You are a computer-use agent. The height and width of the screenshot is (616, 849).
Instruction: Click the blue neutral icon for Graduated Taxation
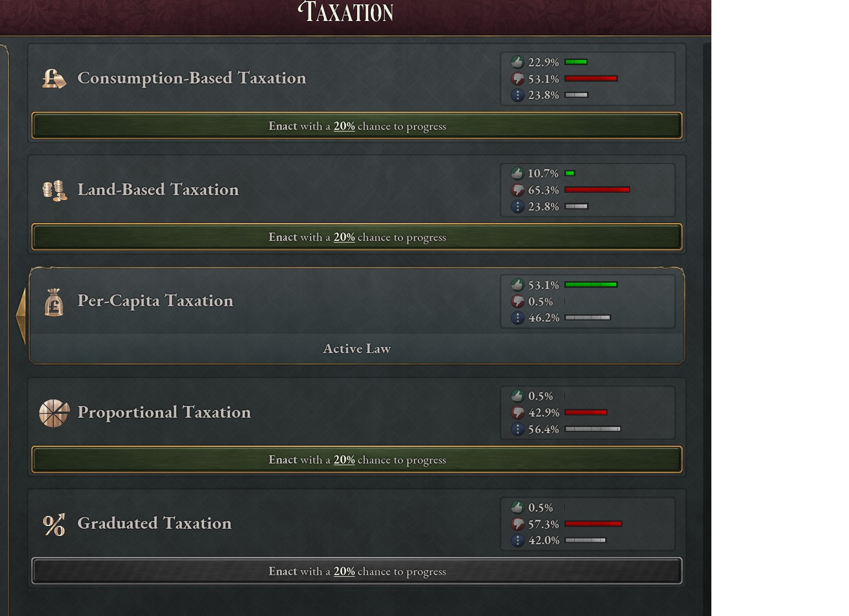pos(518,540)
